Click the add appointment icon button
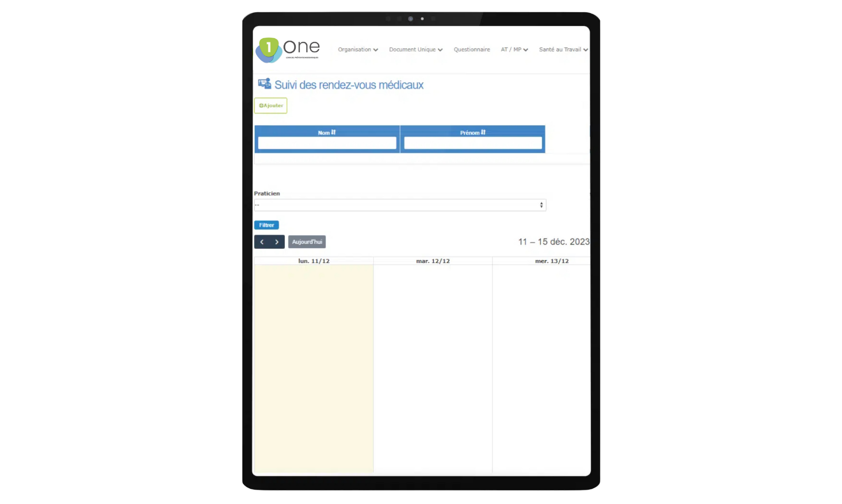The height and width of the screenshot is (504, 842). pyautogui.click(x=271, y=106)
